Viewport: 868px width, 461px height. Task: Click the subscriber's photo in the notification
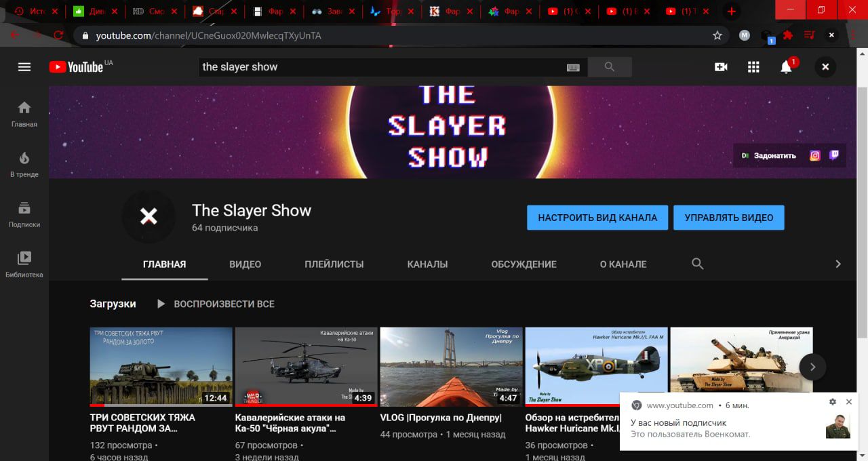click(837, 426)
